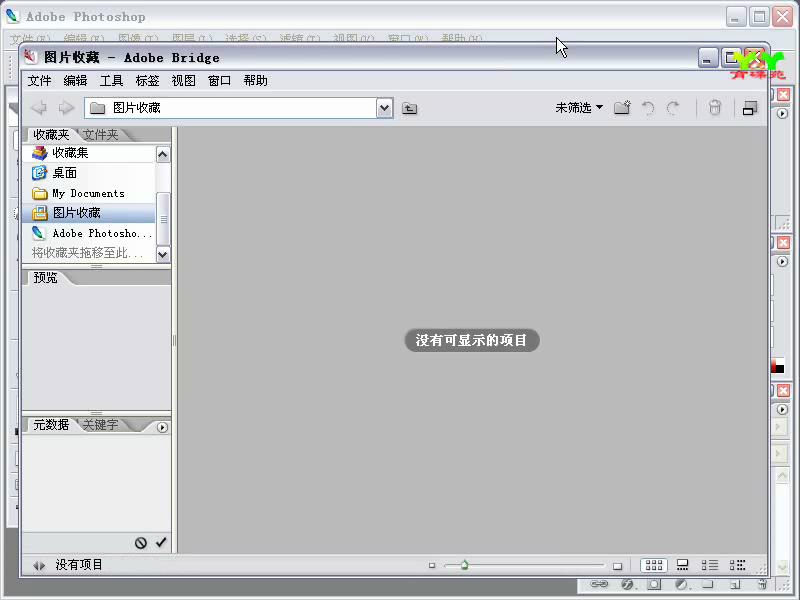The image size is (800, 600).
Task: Click the thumbnail size slider handle
Action: coord(464,565)
